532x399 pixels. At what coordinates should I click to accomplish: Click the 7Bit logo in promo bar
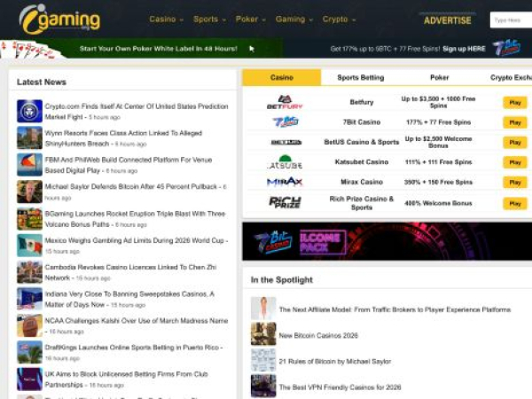506,48
